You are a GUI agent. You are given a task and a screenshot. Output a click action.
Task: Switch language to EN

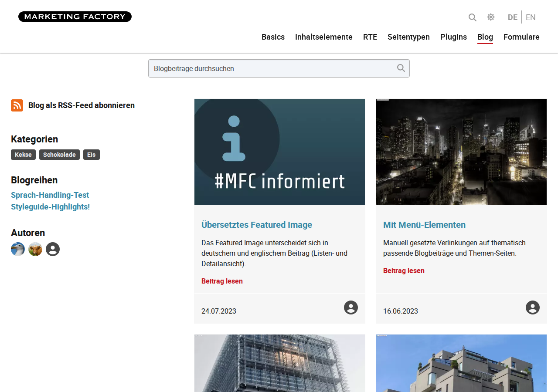[531, 17]
